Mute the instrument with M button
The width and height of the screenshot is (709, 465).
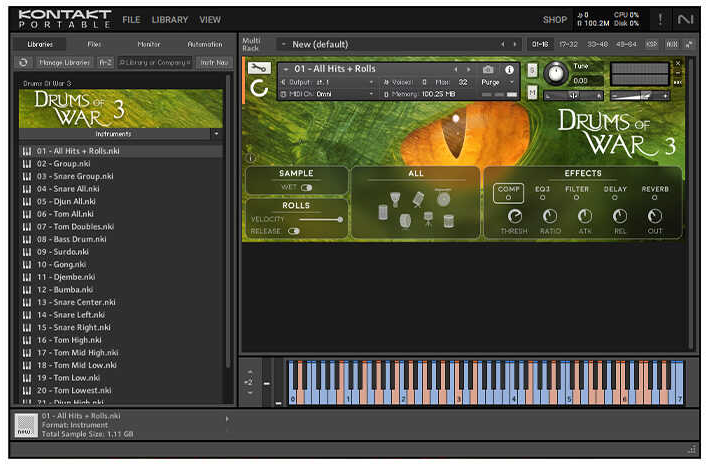[532, 92]
